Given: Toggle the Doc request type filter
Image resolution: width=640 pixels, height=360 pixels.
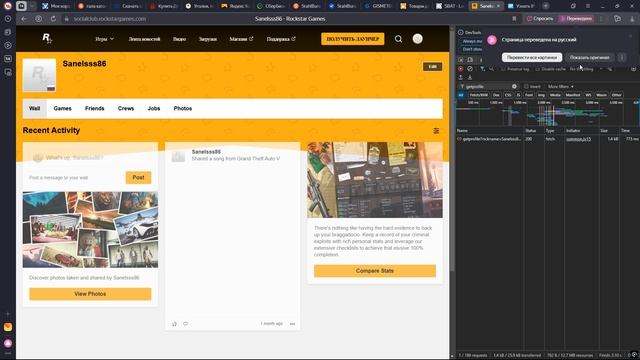Looking at the screenshot, I should tap(496, 95).
